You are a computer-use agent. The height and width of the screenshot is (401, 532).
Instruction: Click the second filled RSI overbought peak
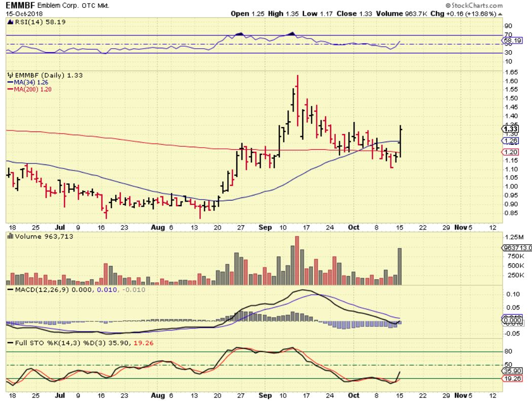(292, 34)
